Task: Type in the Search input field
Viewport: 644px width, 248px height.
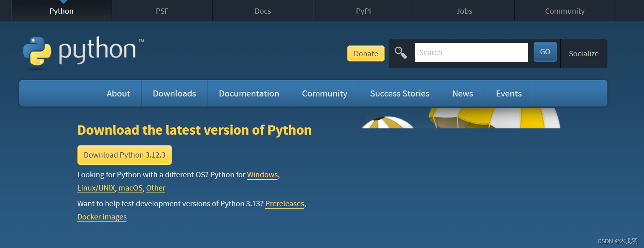Action: point(471,53)
